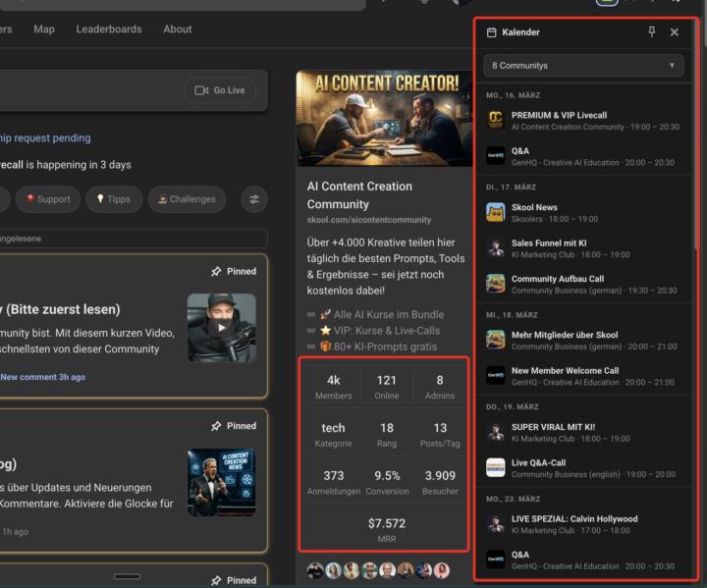The height and width of the screenshot is (588, 707).
Task: Switch to the About tab
Action: click(177, 29)
